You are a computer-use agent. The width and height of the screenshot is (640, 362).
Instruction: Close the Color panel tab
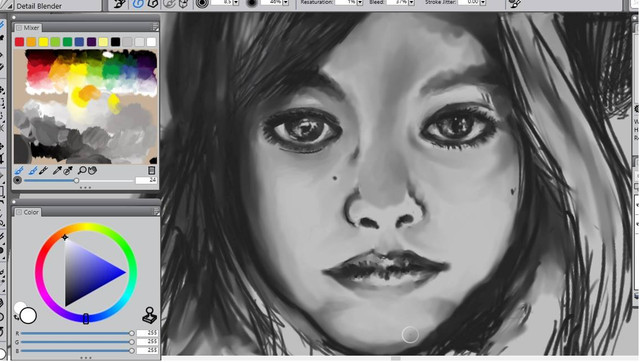pyautogui.click(x=19, y=212)
